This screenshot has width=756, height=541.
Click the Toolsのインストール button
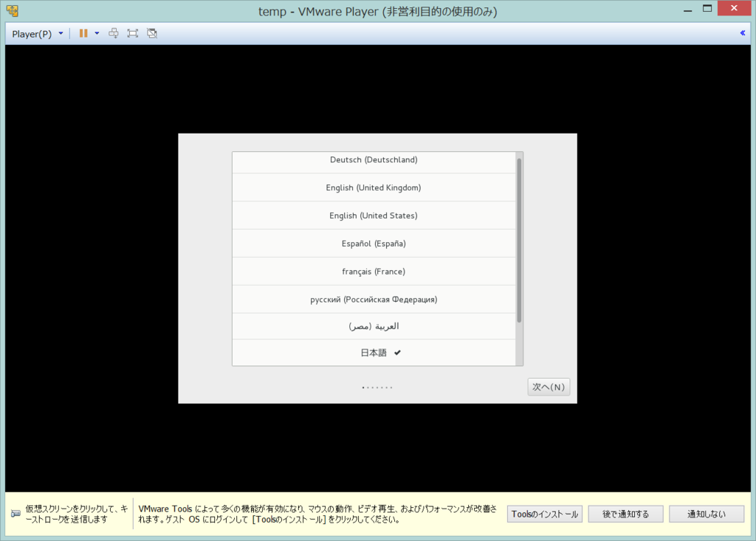tap(545, 514)
